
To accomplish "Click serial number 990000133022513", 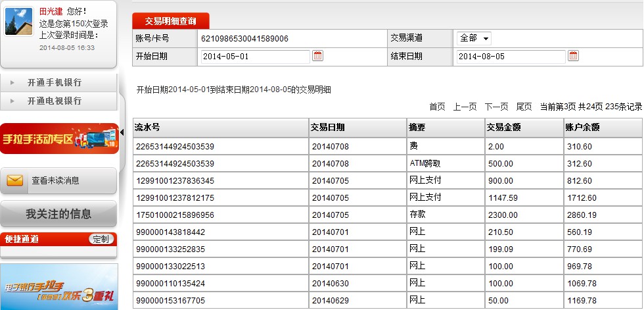I will (x=170, y=267).
